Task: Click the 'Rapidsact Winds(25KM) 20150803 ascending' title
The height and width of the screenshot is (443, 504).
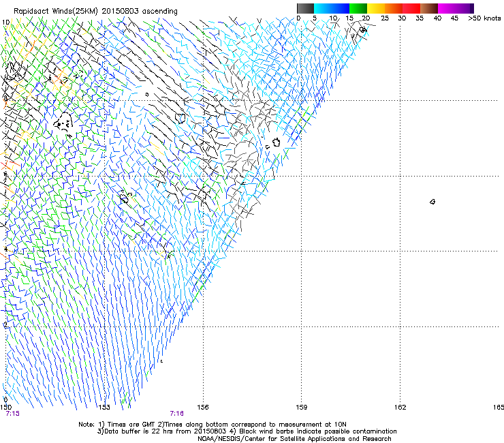Action: [95, 11]
